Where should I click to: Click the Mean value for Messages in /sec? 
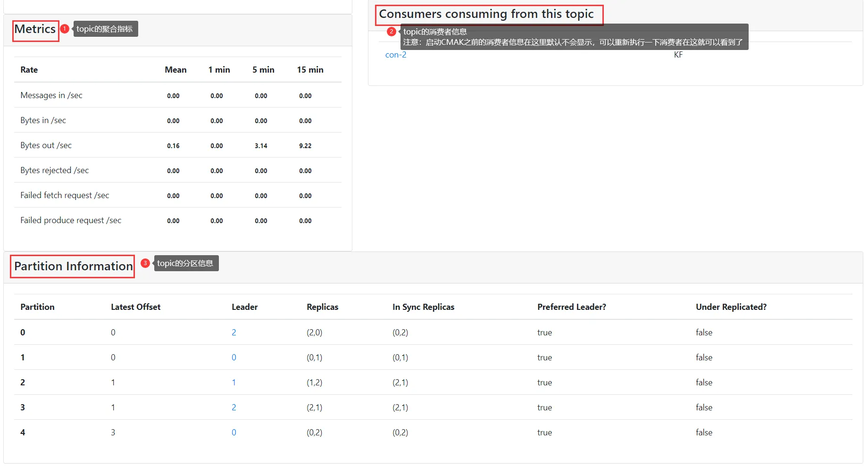(173, 96)
